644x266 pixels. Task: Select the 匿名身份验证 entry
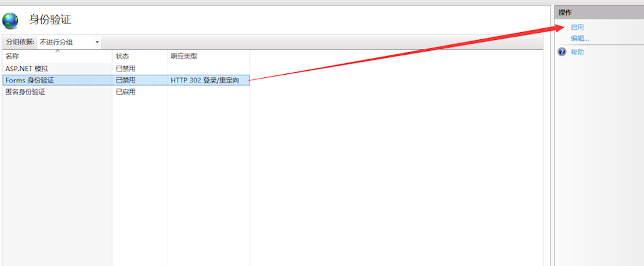pyautogui.click(x=25, y=92)
